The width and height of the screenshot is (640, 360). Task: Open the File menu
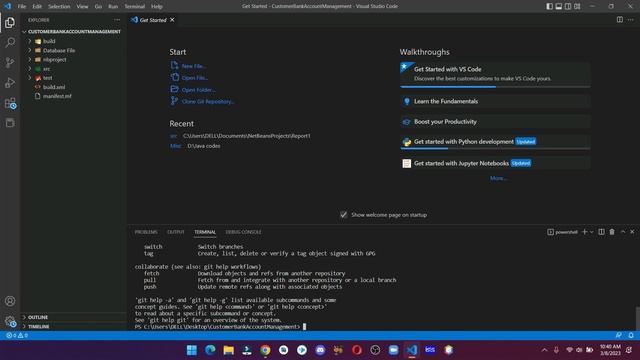pos(22,6)
